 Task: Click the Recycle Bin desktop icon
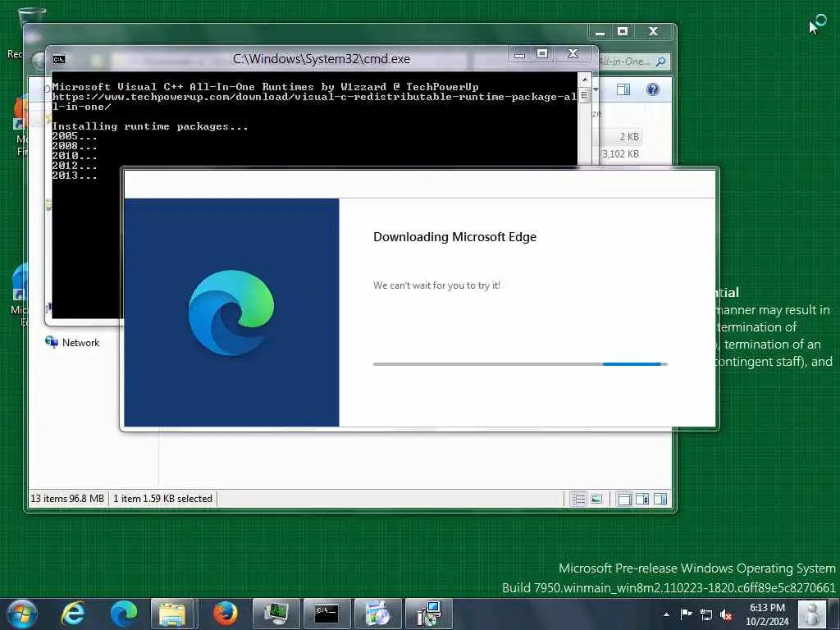point(31,17)
